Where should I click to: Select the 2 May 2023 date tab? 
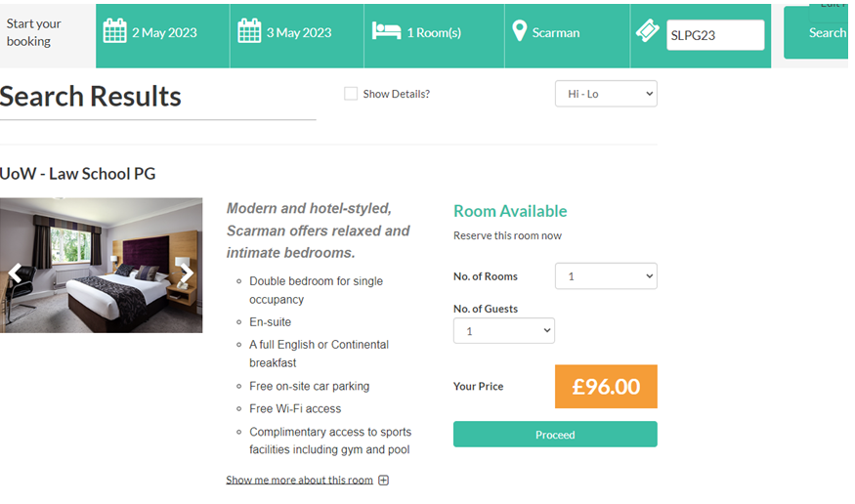(164, 33)
